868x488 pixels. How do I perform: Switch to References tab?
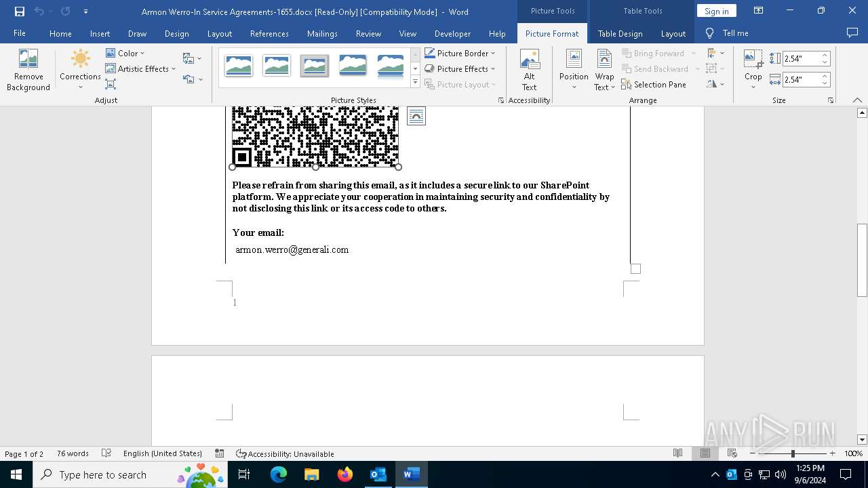coord(269,33)
